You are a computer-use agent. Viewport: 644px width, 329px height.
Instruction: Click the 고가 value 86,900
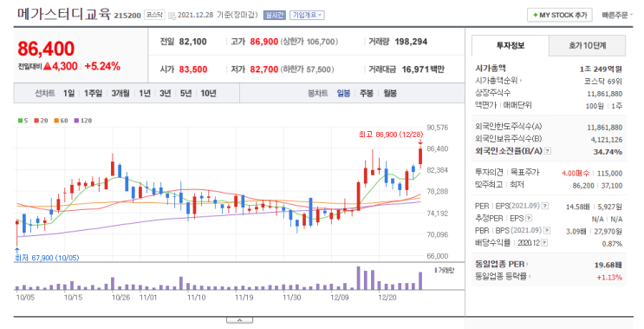264,42
